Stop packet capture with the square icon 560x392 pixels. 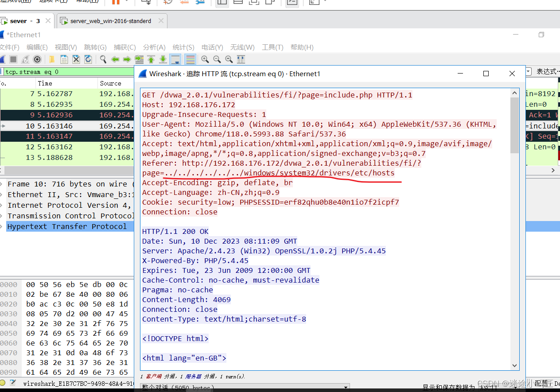13,59
